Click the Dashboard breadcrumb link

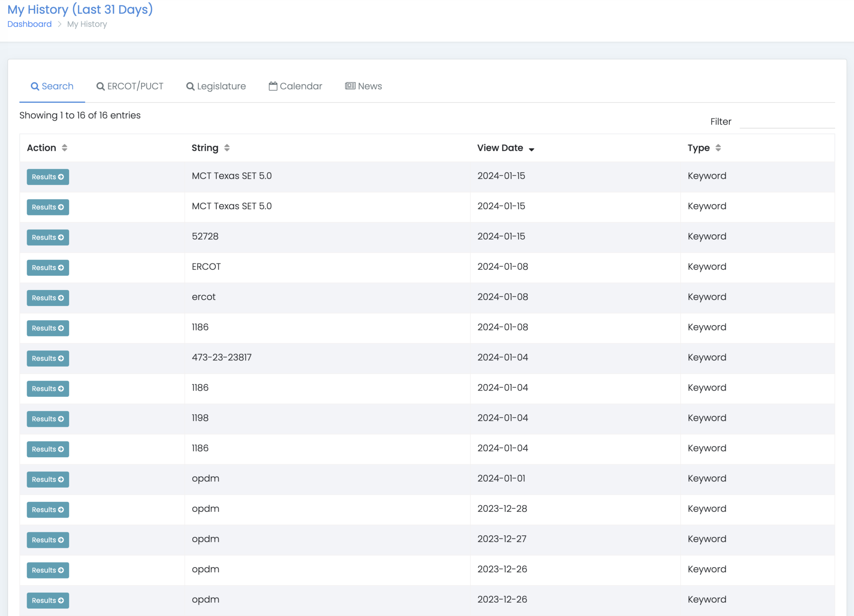pos(30,24)
